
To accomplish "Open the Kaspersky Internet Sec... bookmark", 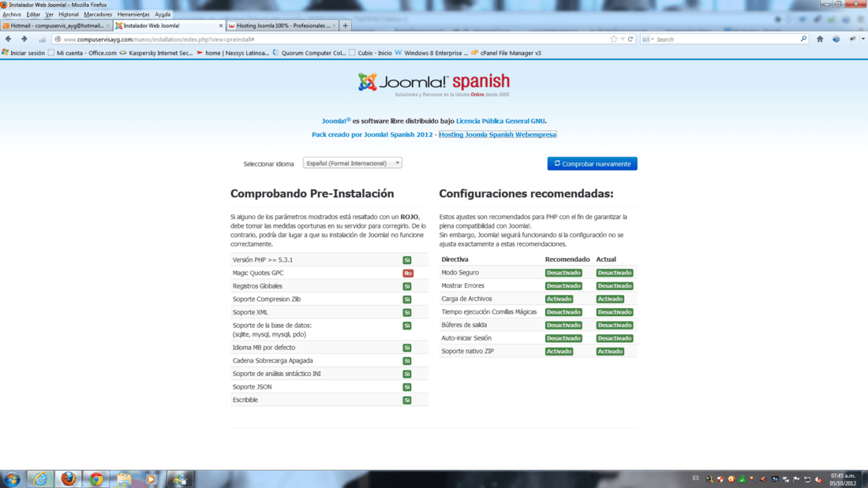I will click(156, 53).
